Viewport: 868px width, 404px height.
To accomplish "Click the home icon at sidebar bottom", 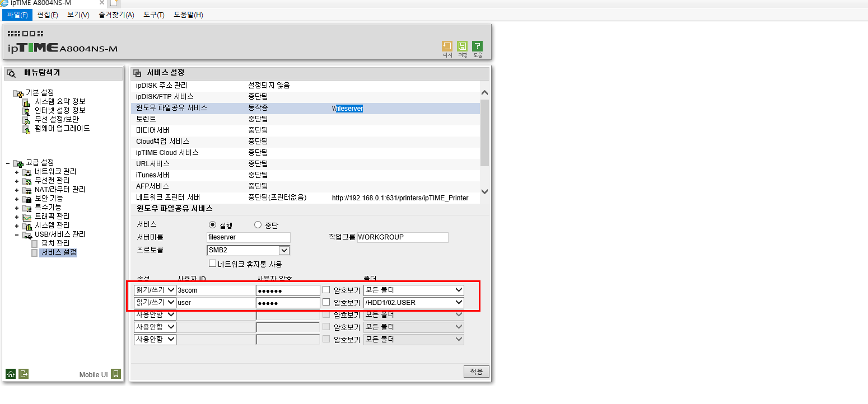I will coord(10,374).
